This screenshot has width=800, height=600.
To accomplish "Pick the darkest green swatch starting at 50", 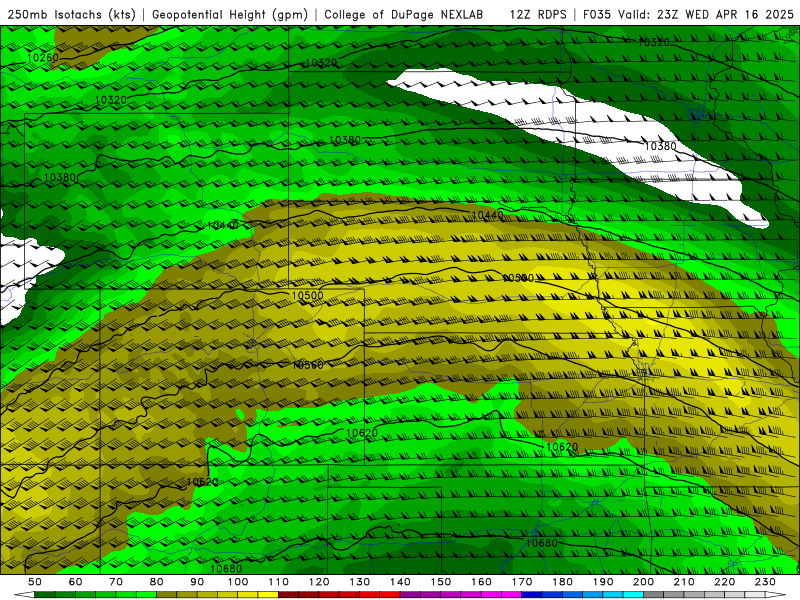I will pyautogui.click(x=44, y=595).
